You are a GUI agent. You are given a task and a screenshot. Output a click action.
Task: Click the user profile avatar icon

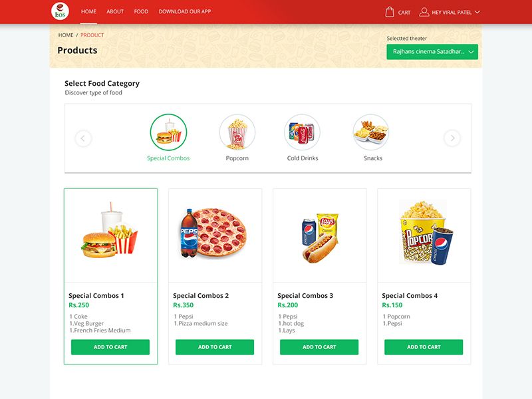[424, 12]
